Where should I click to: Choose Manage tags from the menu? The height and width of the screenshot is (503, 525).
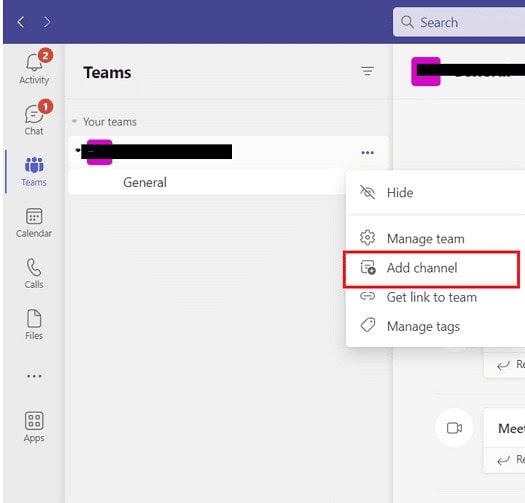[435, 326]
